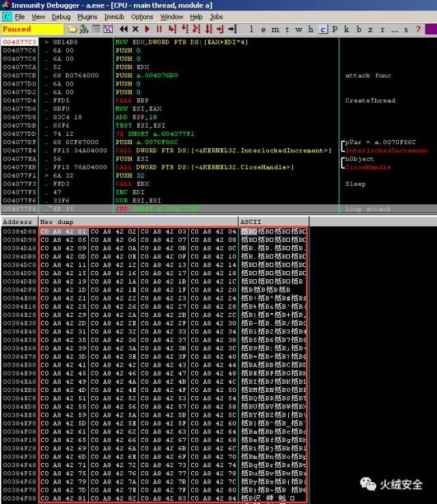Click the yellow Paused status indicator

(x=32, y=29)
